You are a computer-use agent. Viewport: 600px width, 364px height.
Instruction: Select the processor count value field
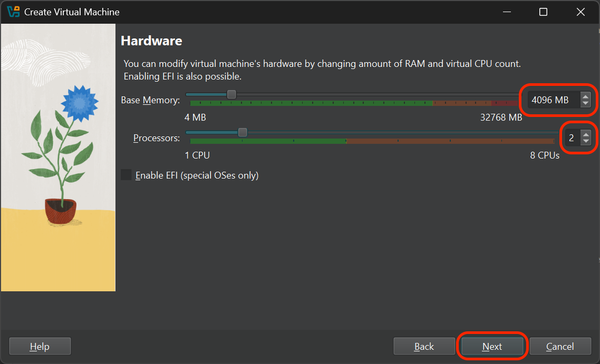pyautogui.click(x=572, y=137)
